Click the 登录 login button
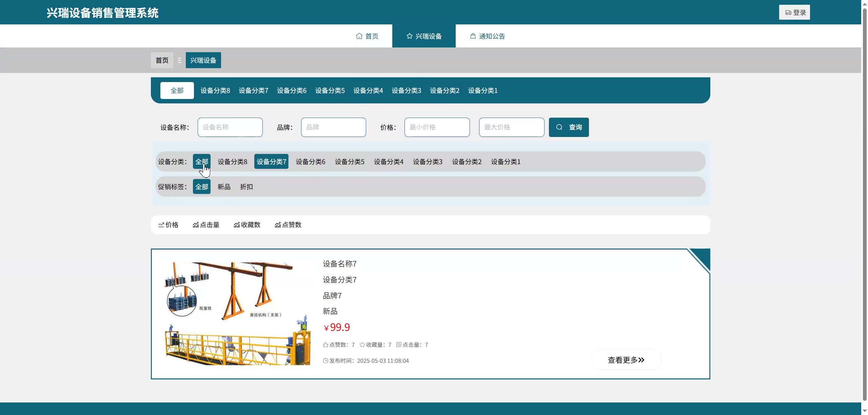This screenshot has height=415, width=868. pos(794,13)
